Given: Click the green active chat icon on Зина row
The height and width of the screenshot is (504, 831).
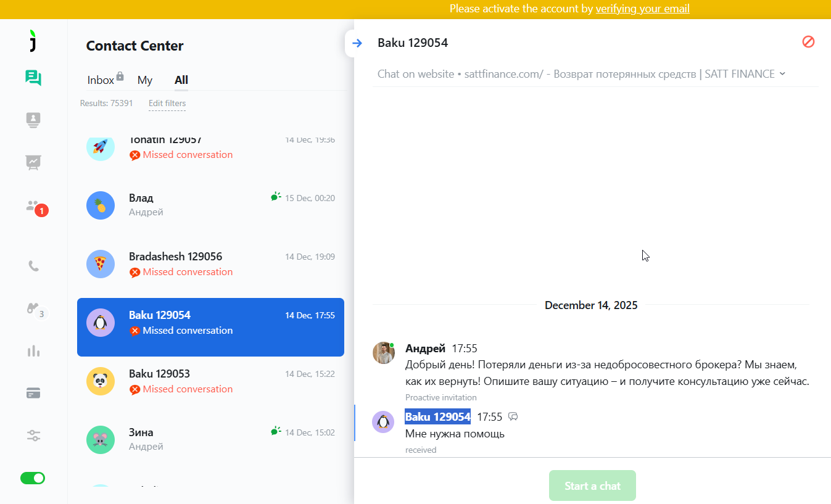Looking at the screenshot, I should pyautogui.click(x=276, y=431).
